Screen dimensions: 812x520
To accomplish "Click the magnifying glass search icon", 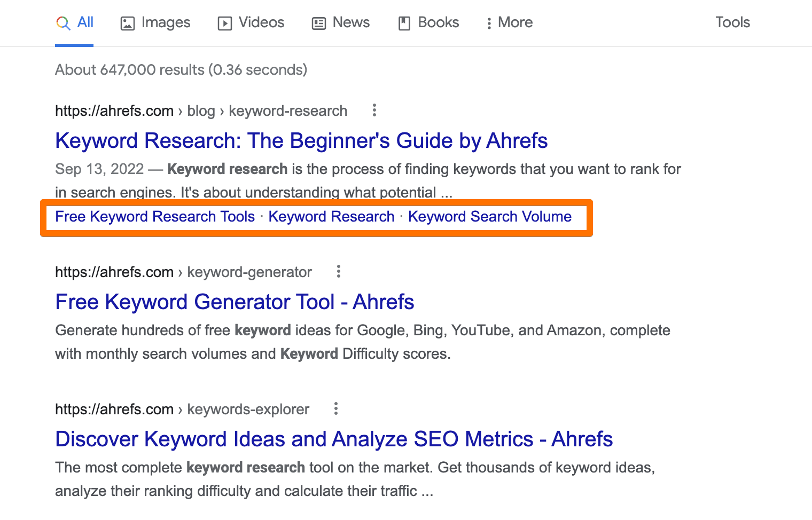I will tap(63, 22).
